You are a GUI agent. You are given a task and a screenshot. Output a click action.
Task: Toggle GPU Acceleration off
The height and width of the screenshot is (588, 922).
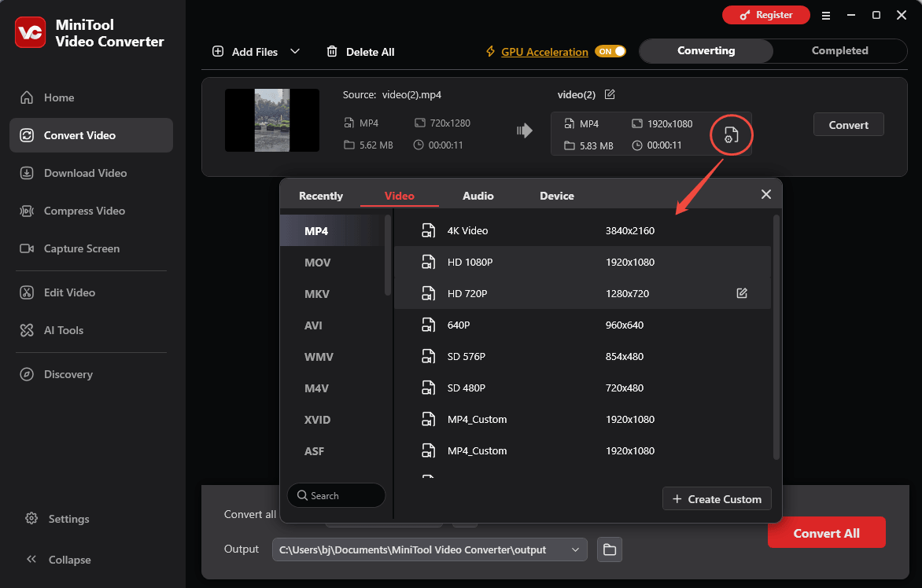pyautogui.click(x=610, y=51)
